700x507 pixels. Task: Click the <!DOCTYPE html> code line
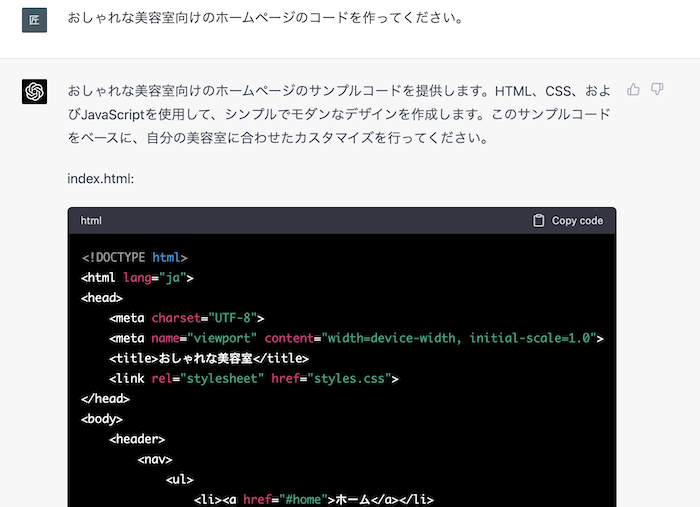click(134, 257)
